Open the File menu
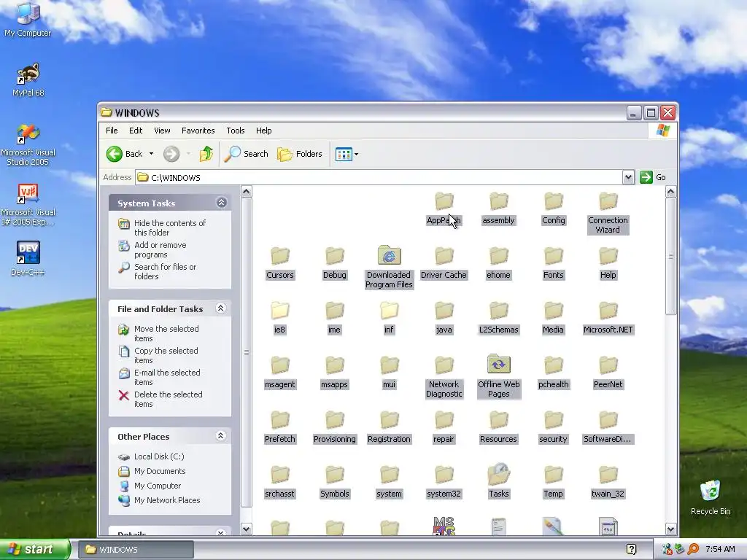Screen dimensions: 747x560 (x=112, y=131)
